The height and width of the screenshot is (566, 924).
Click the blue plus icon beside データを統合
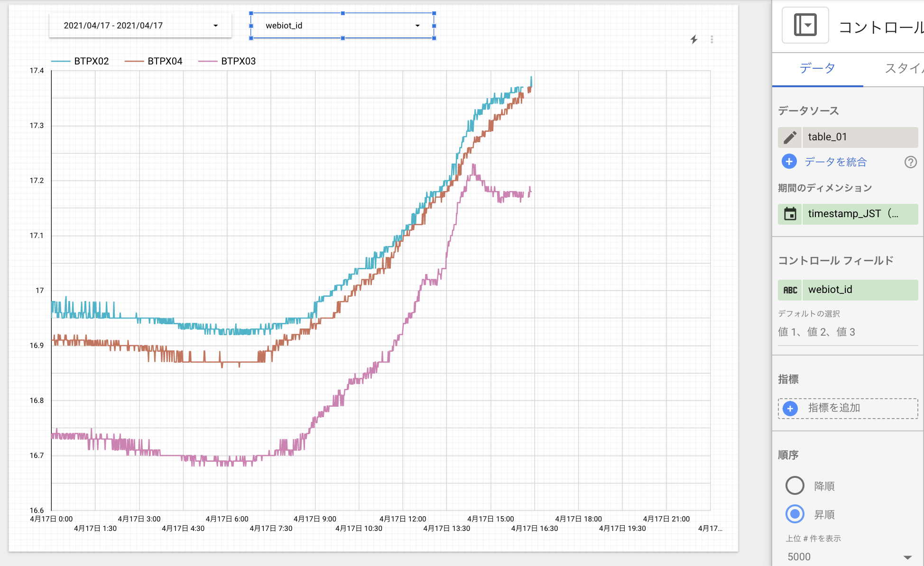coord(788,162)
